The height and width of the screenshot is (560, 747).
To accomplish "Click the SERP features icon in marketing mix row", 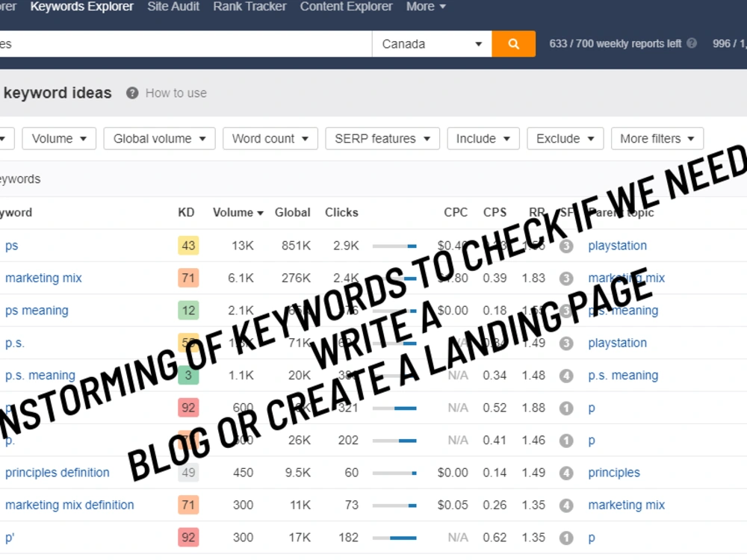I will click(x=566, y=279).
